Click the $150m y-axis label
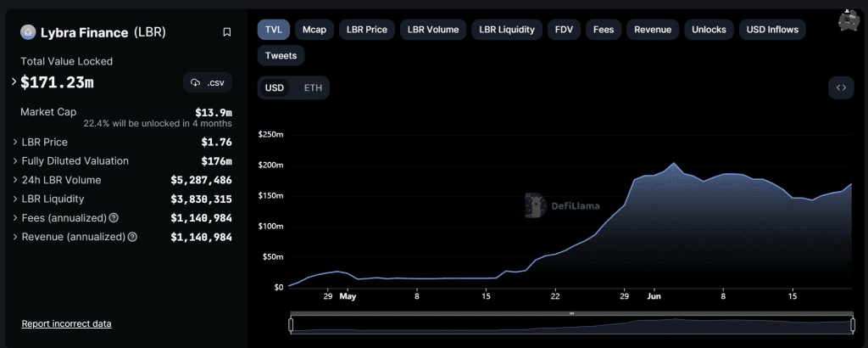Image resolution: width=868 pixels, height=348 pixels. point(270,195)
